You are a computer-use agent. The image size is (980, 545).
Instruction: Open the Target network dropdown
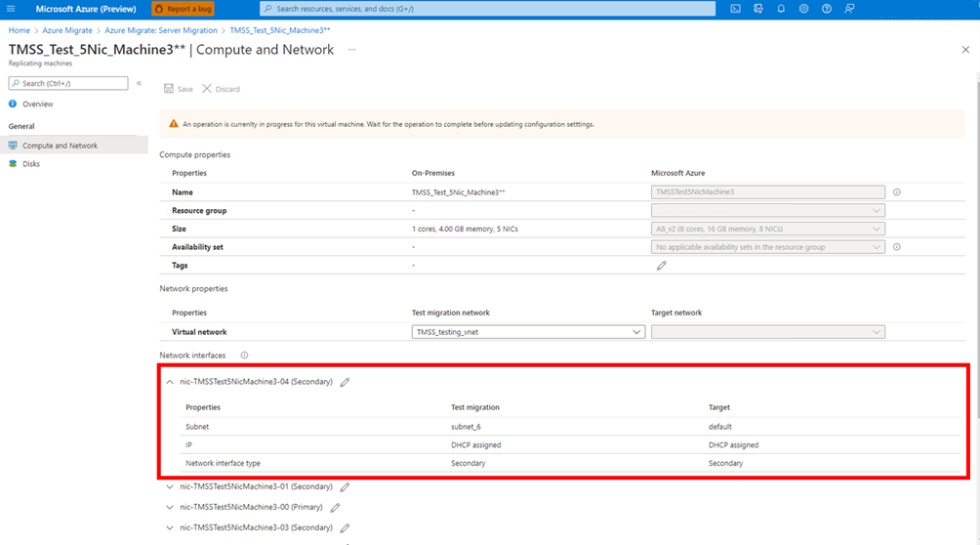767,332
